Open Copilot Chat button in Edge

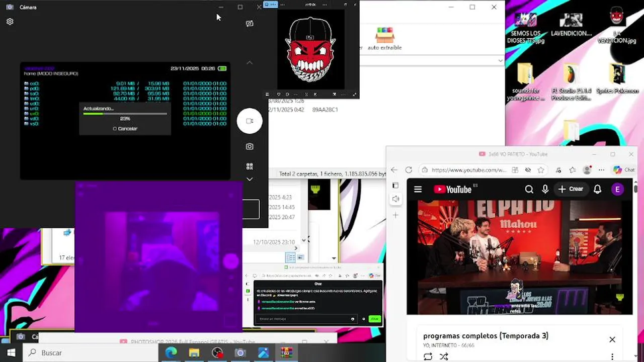click(624, 170)
